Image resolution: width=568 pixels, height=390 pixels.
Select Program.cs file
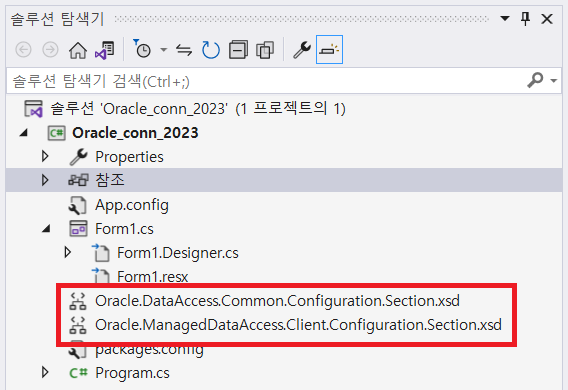pyautogui.click(x=132, y=373)
